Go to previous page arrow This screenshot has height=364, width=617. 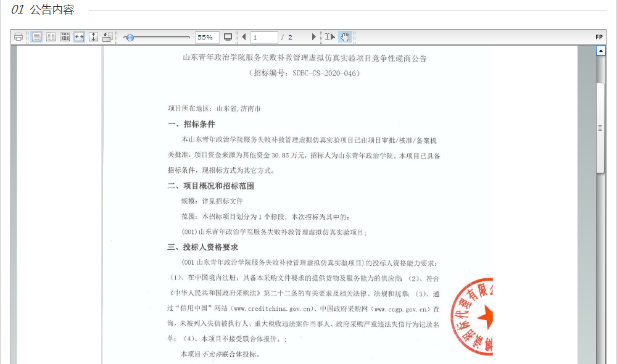(x=244, y=37)
